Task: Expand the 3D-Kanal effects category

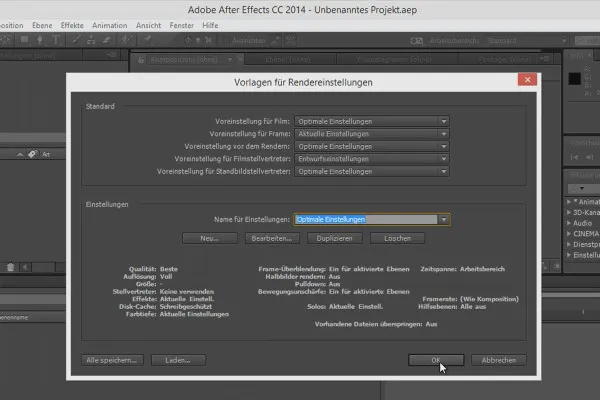Action: point(569,212)
